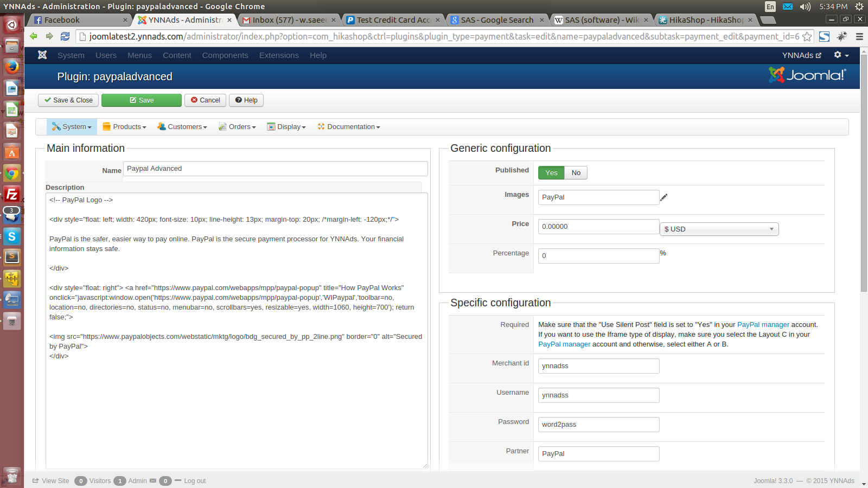The image size is (868, 488).
Task: Click the Chrome back arrow
Action: point(34,36)
